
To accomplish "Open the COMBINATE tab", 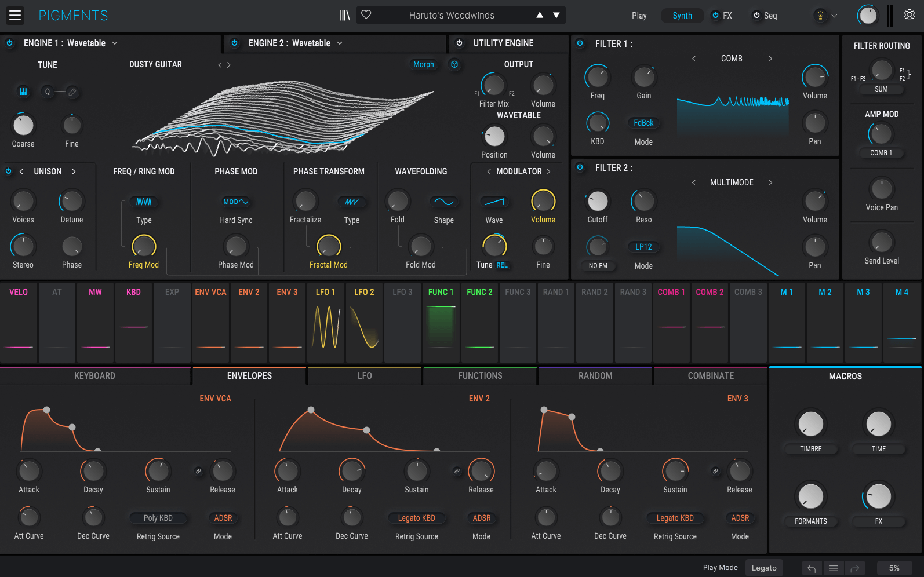I will (x=711, y=376).
